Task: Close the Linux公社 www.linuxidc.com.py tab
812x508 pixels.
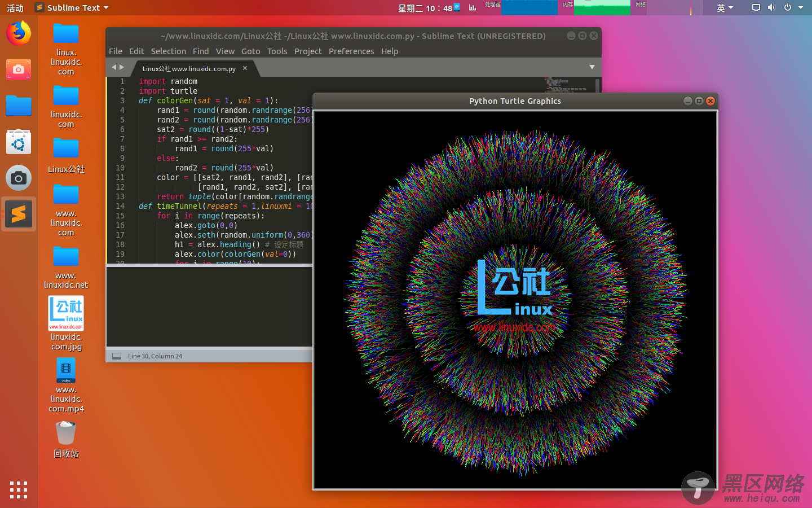Action: 245,68
